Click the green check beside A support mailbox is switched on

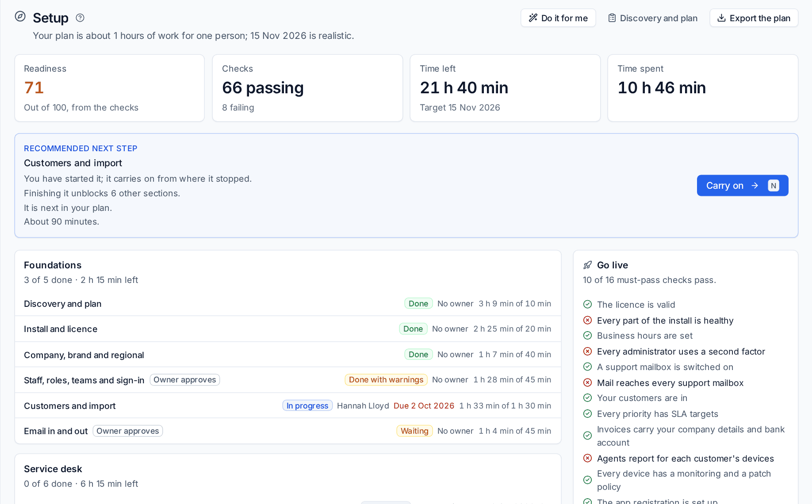point(587,367)
